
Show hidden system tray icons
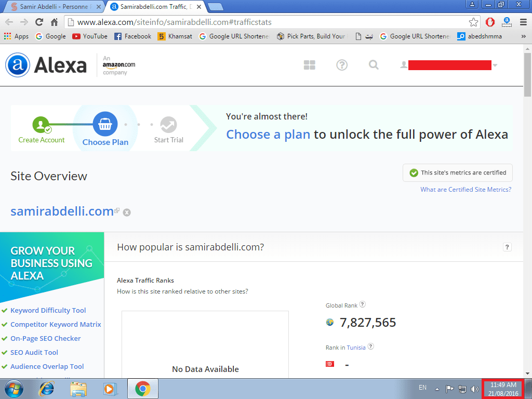click(437, 389)
